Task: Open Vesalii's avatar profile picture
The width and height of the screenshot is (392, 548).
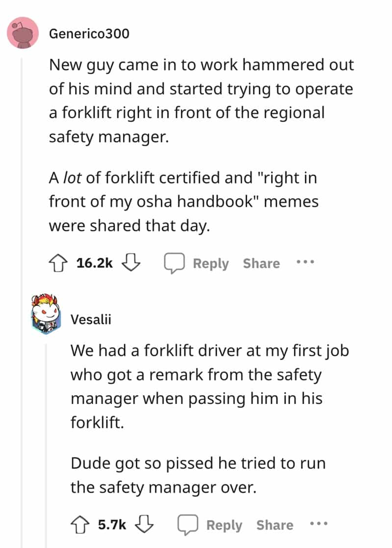Action: point(45,314)
